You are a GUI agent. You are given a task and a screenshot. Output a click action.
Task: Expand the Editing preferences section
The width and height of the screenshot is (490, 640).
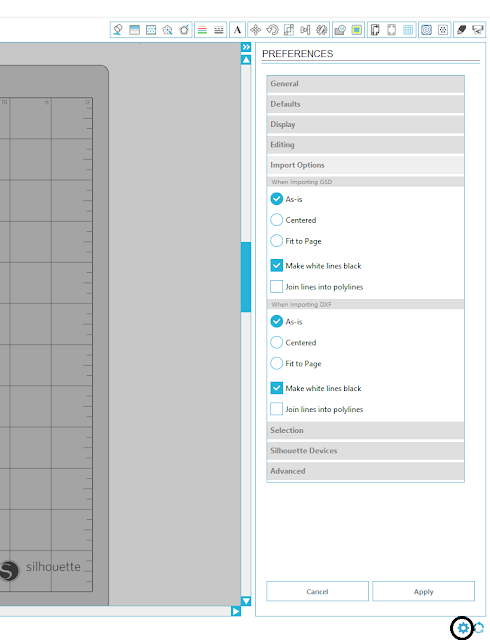pos(365,144)
